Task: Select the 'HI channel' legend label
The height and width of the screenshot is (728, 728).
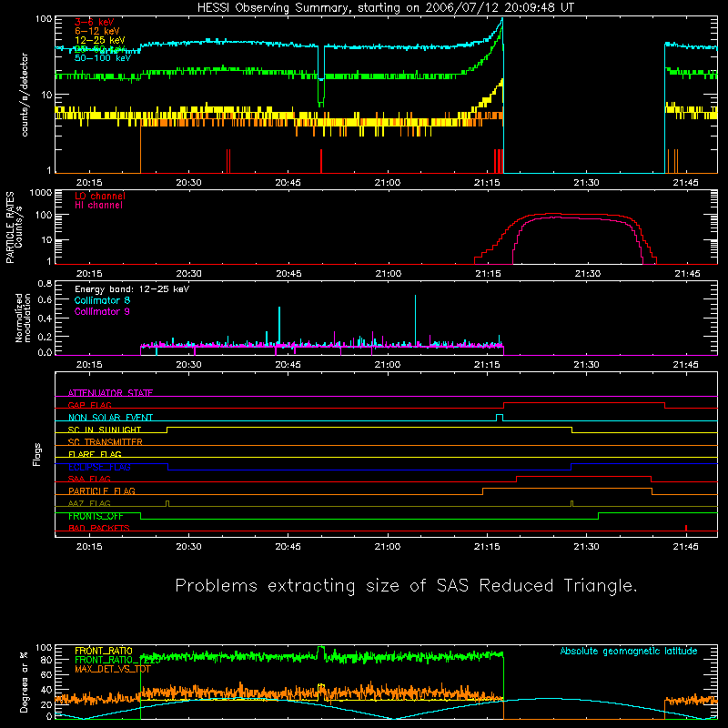Action: pos(98,206)
